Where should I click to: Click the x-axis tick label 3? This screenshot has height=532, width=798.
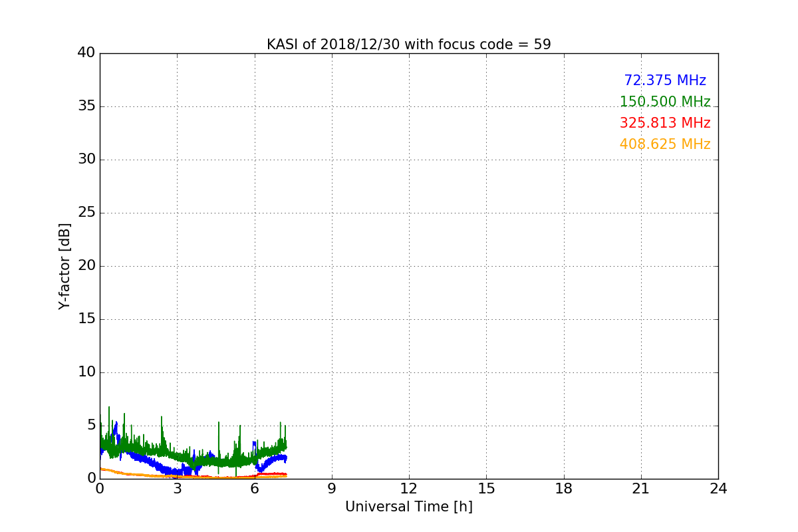tap(177, 489)
